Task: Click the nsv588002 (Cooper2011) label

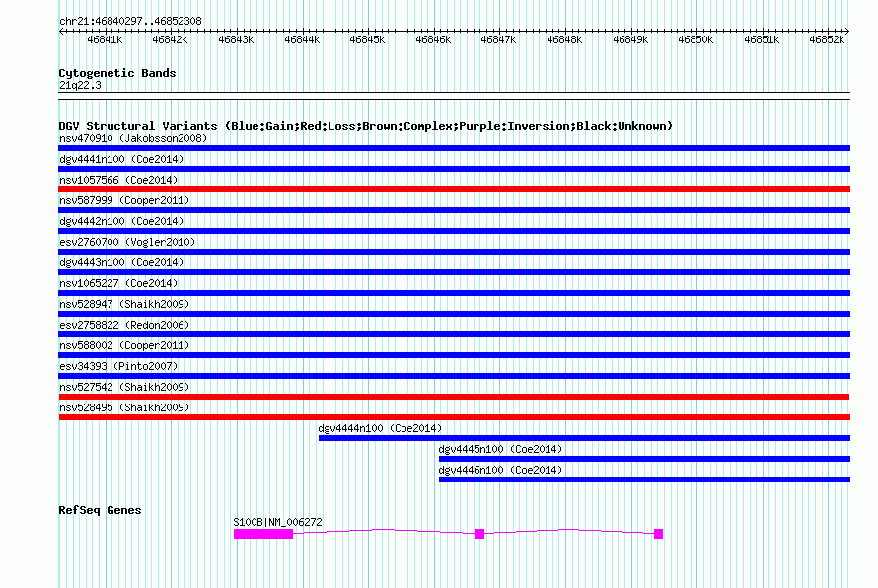Action: click(x=124, y=345)
